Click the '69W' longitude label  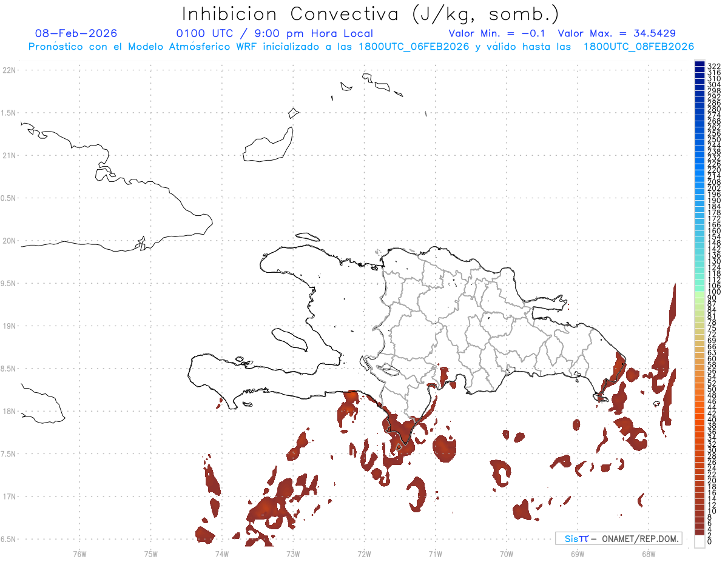pyautogui.click(x=578, y=554)
